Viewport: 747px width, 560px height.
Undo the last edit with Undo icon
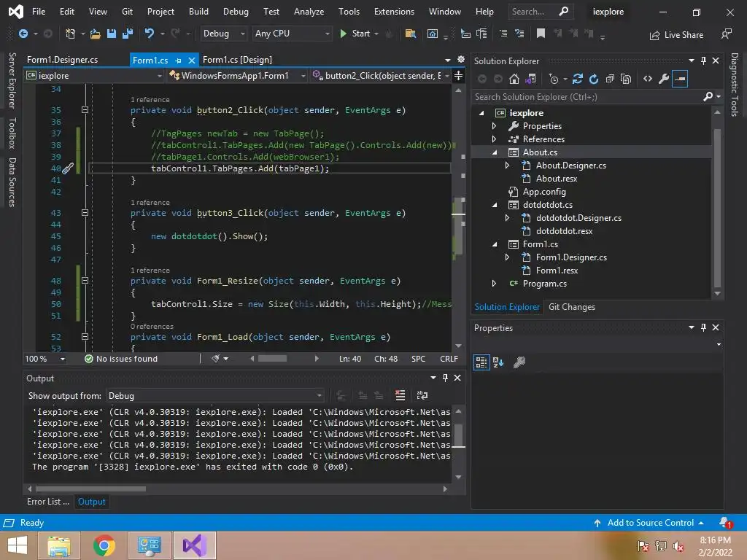point(149,34)
